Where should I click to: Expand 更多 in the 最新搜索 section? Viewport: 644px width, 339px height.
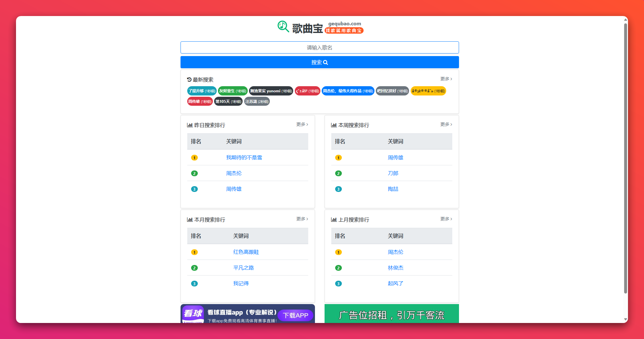(446, 79)
